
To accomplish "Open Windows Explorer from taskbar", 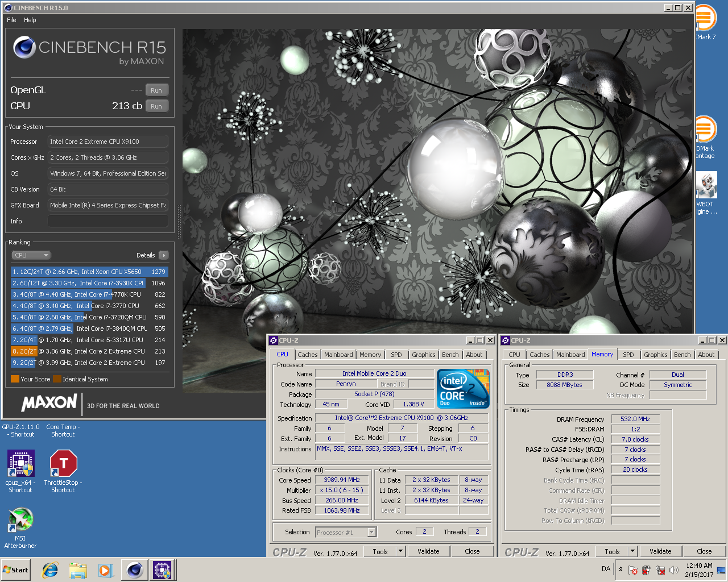I will pos(78,570).
